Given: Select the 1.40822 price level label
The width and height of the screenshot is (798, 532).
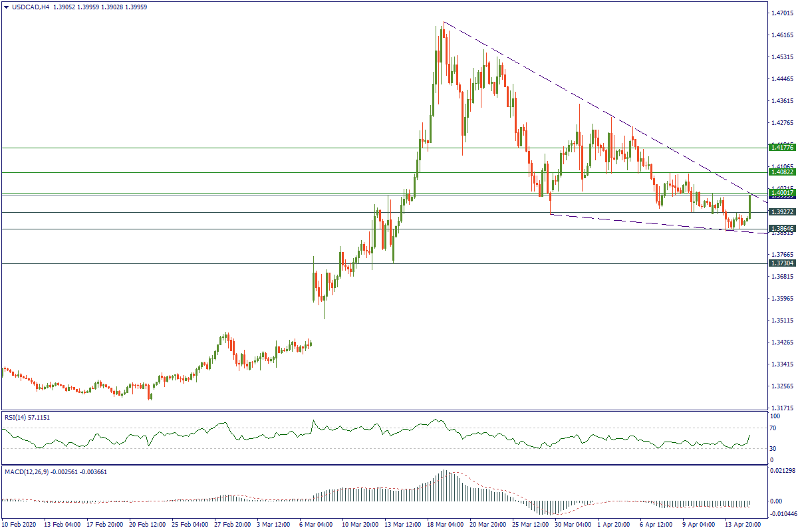Looking at the screenshot, I should (x=782, y=172).
